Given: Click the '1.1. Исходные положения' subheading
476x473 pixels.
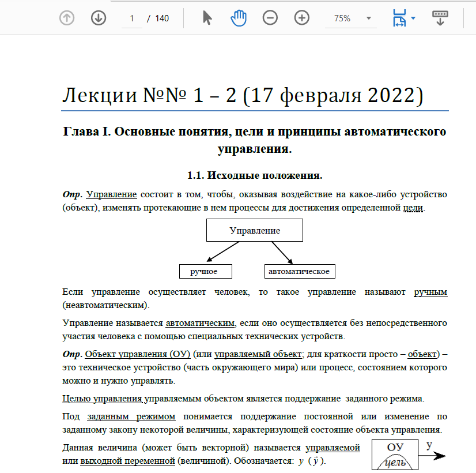Looking at the screenshot, I should 254,175.
